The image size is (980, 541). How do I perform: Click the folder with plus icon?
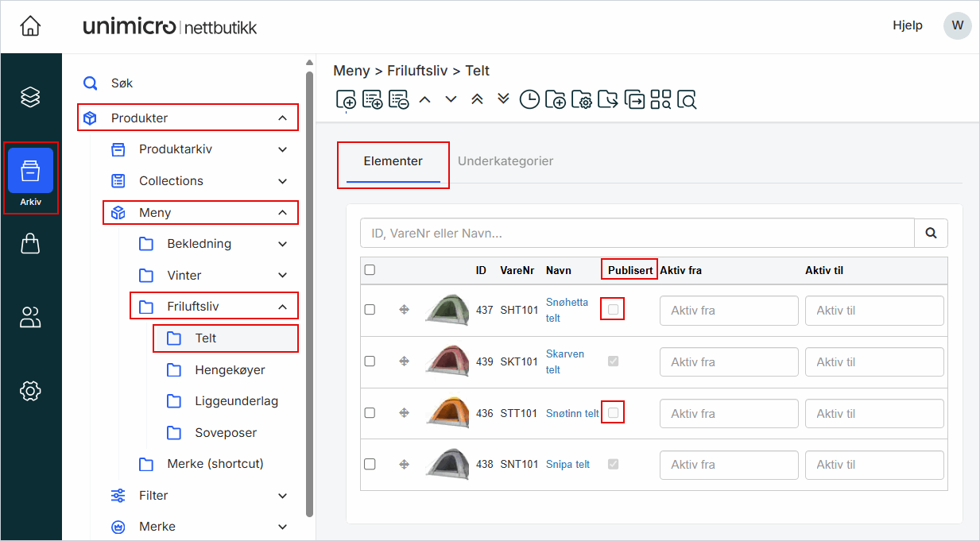[x=556, y=99]
